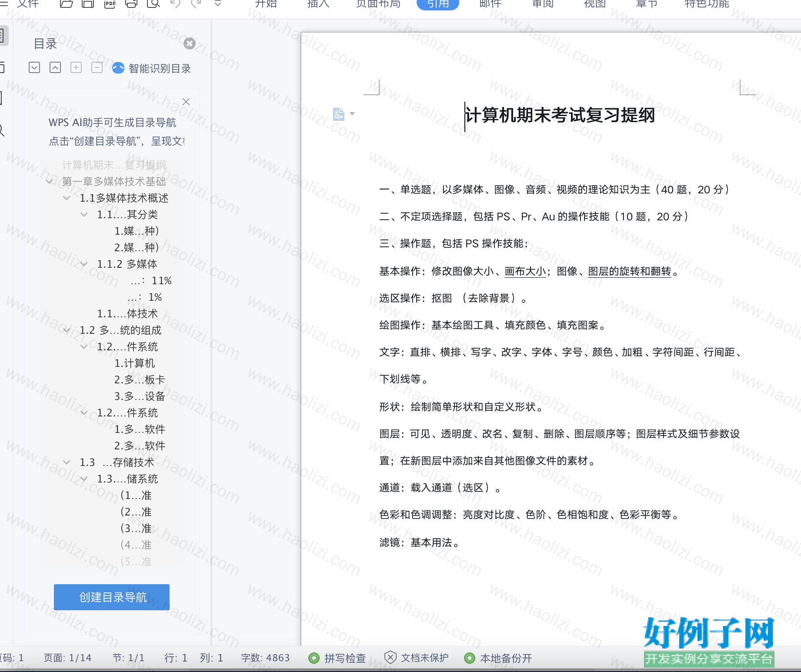Click the demote level minus box icon
The image size is (801, 672).
[97, 67]
